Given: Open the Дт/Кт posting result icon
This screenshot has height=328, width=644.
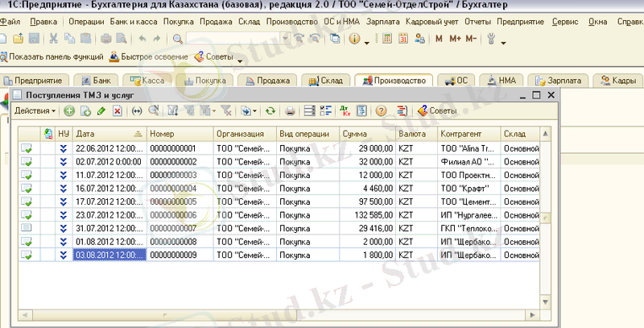Looking at the screenshot, I should 345,110.
